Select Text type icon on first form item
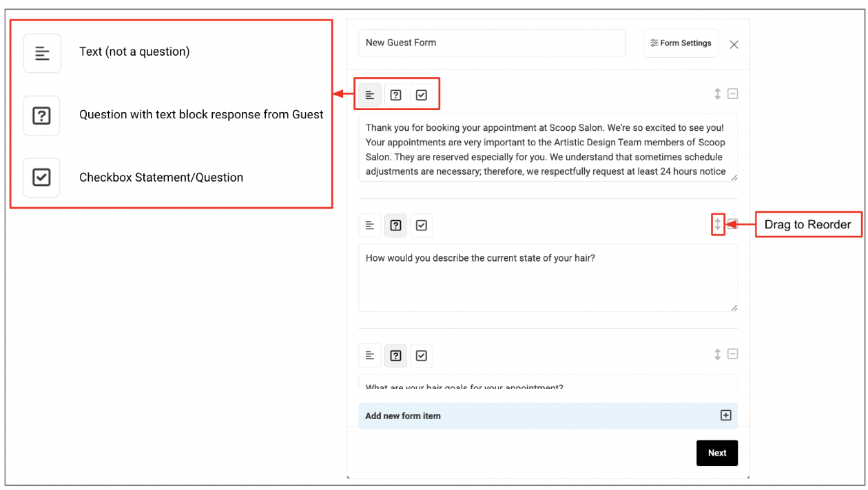Screen dimensions: 868x490 [x=370, y=95]
